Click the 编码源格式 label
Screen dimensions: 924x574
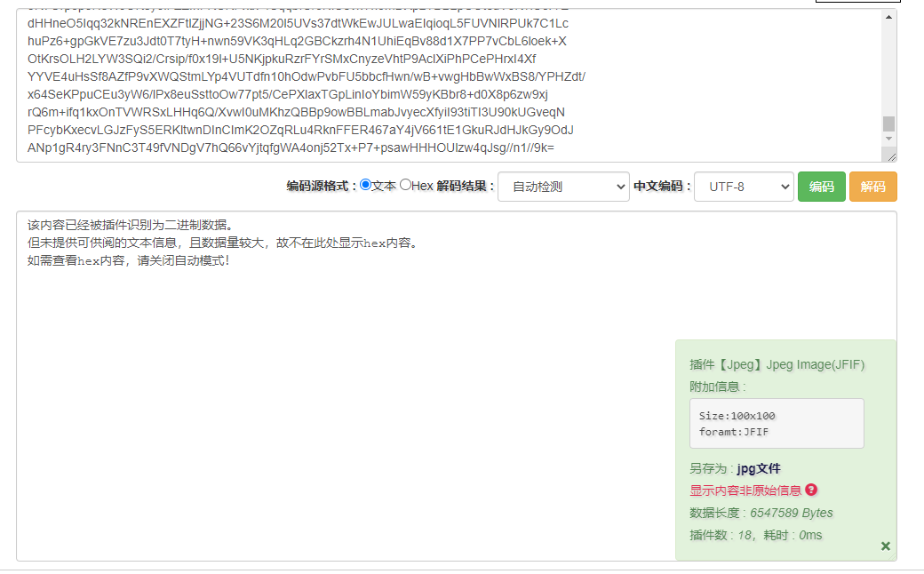pos(321,187)
